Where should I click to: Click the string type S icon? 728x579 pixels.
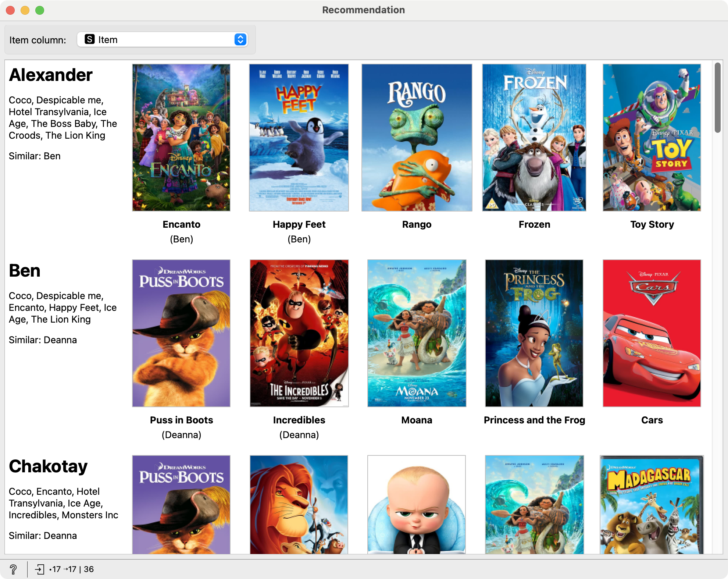[89, 39]
